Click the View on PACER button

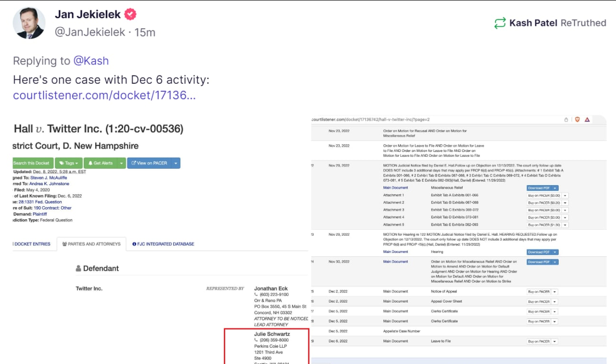click(x=149, y=163)
